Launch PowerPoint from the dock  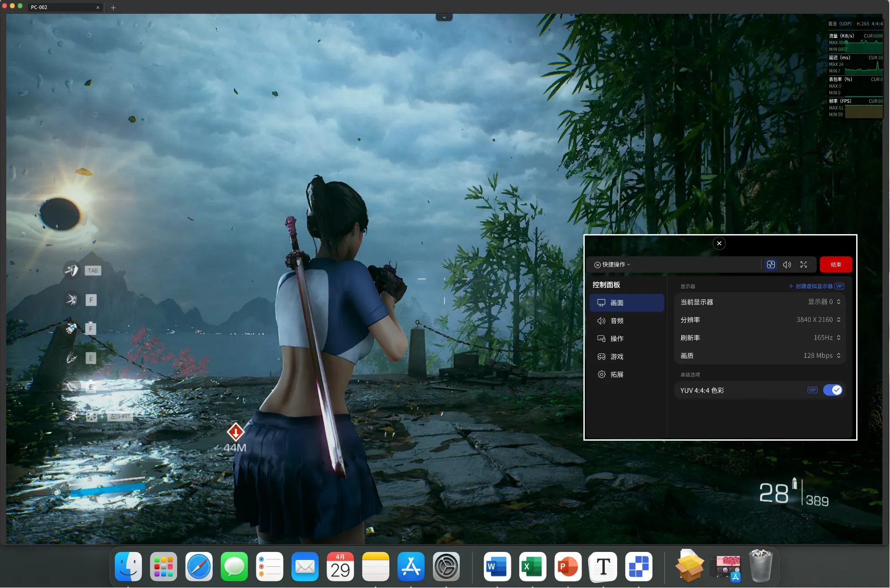pos(568,567)
